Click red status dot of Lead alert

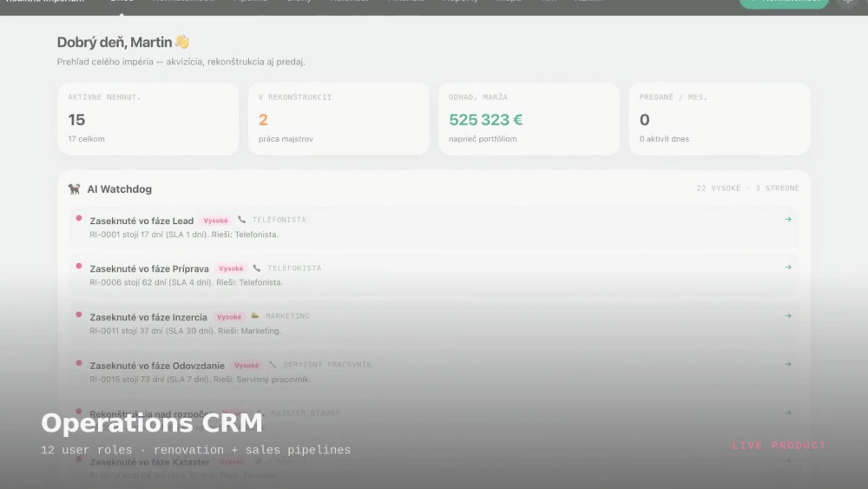[79, 218]
